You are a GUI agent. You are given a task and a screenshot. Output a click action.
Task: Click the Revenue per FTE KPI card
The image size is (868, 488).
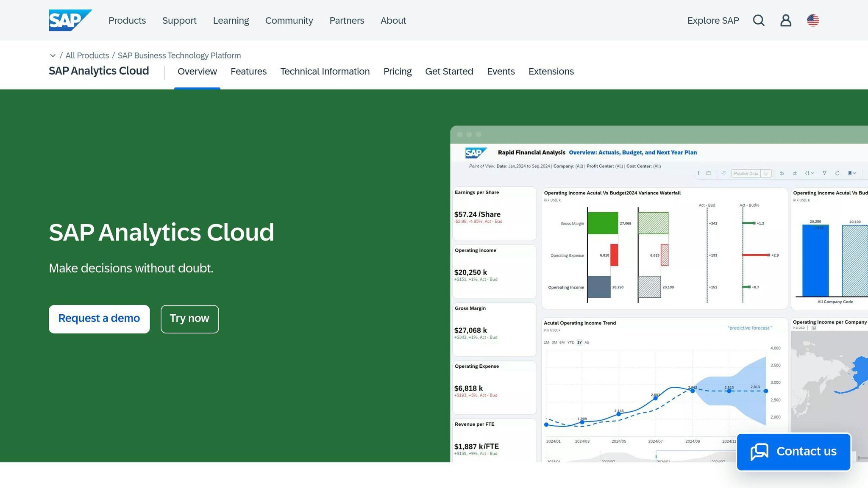[495, 441]
